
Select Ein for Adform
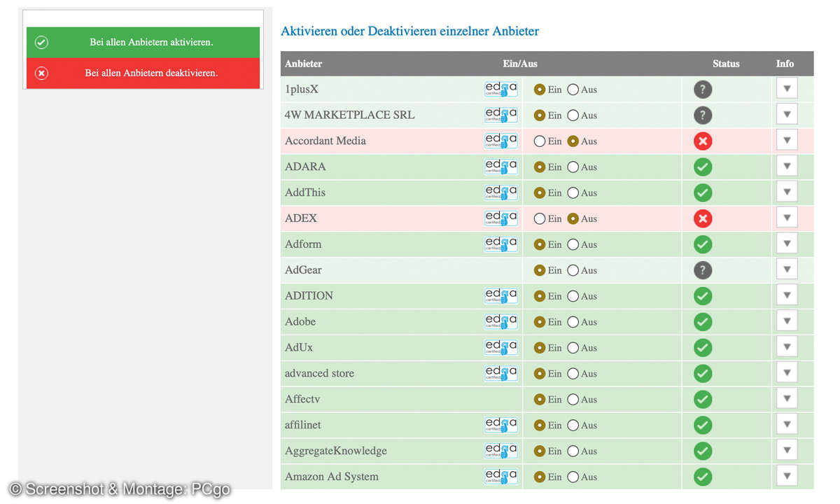[540, 244]
